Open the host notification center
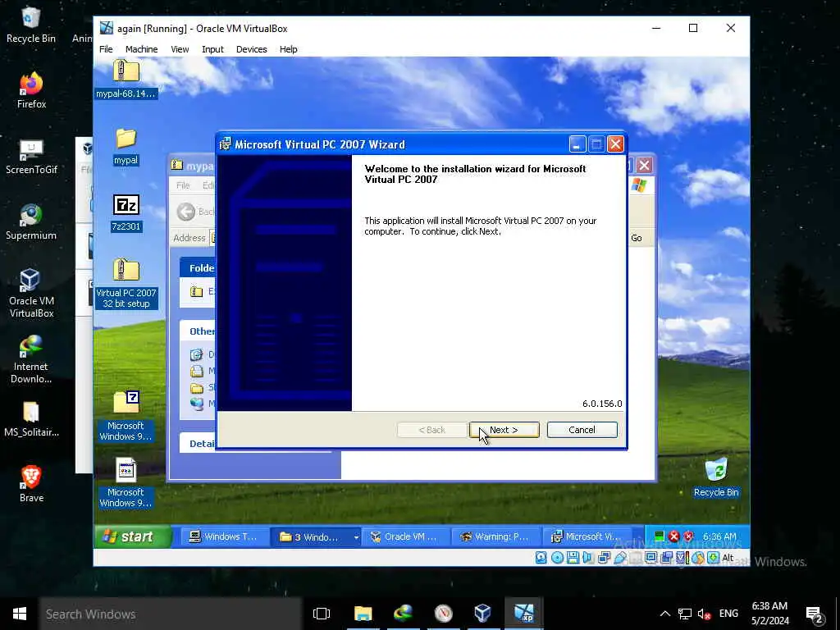Image resolution: width=840 pixels, height=630 pixels. pyautogui.click(x=815, y=614)
